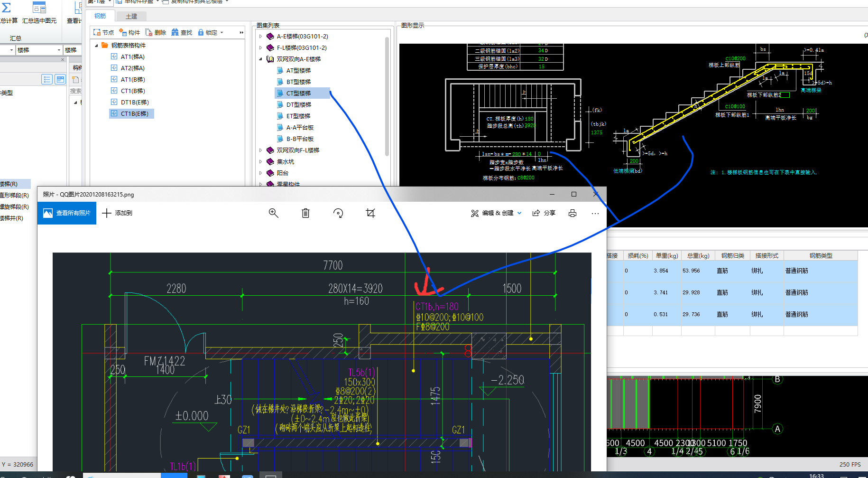The image size is (868, 478).
Task: Click the 单重(kg) column header
Action: 667,255
